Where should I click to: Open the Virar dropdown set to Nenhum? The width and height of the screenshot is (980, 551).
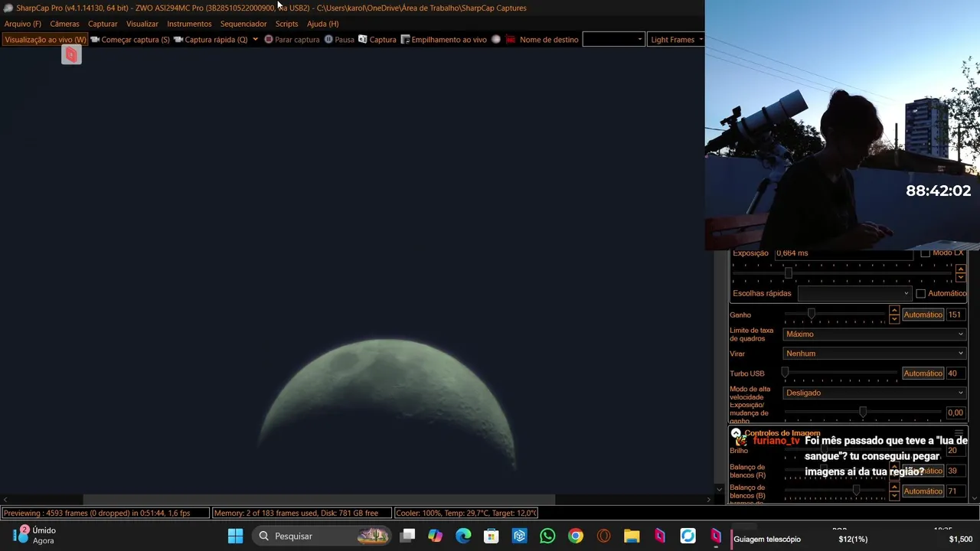(874, 354)
